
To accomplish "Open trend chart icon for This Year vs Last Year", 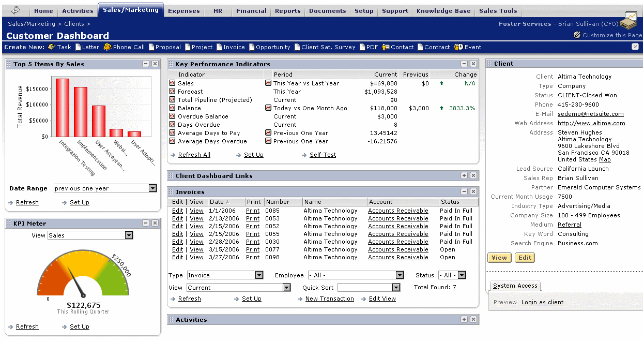I will [268, 83].
